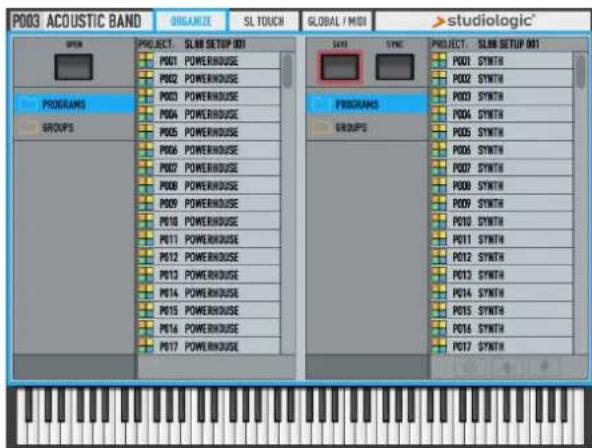Click the grid icon of left P013 POWERHOUSE
Viewport: 592px width, 448px height.
146,274
